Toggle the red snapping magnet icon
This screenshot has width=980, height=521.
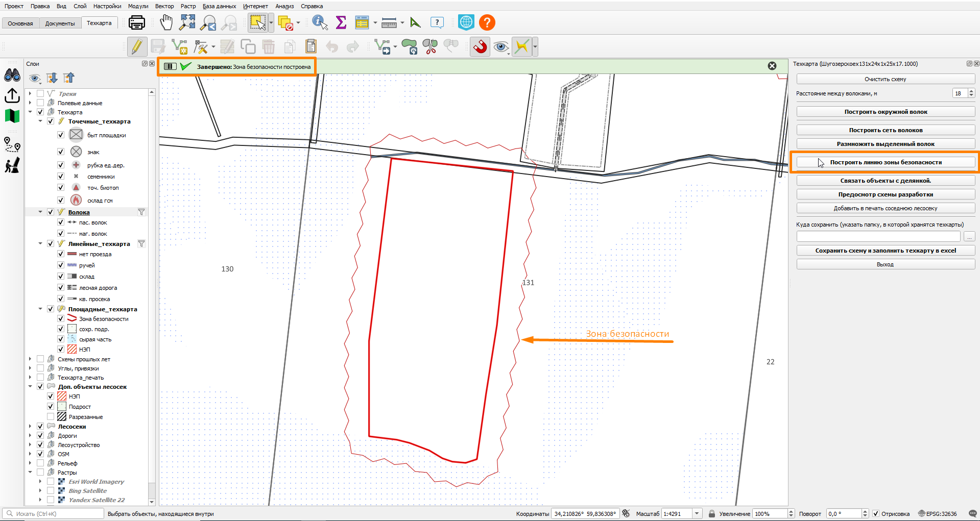(x=480, y=47)
